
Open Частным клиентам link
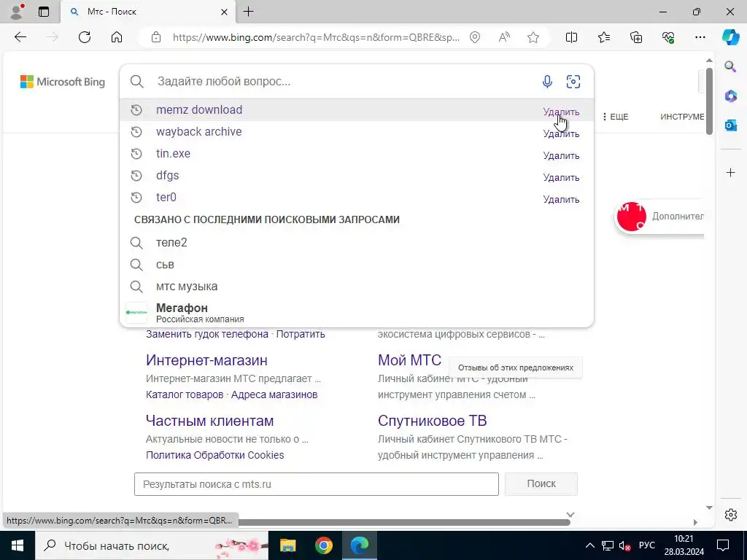[209, 421]
